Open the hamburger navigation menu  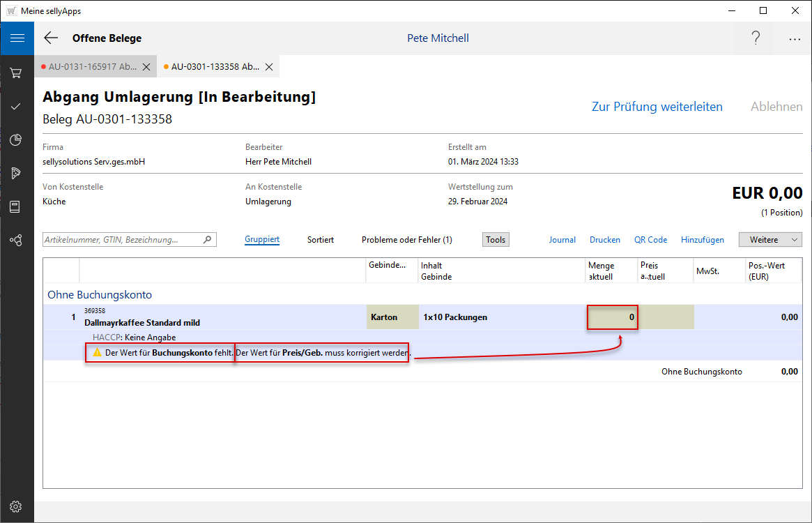[x=17, y=38]
